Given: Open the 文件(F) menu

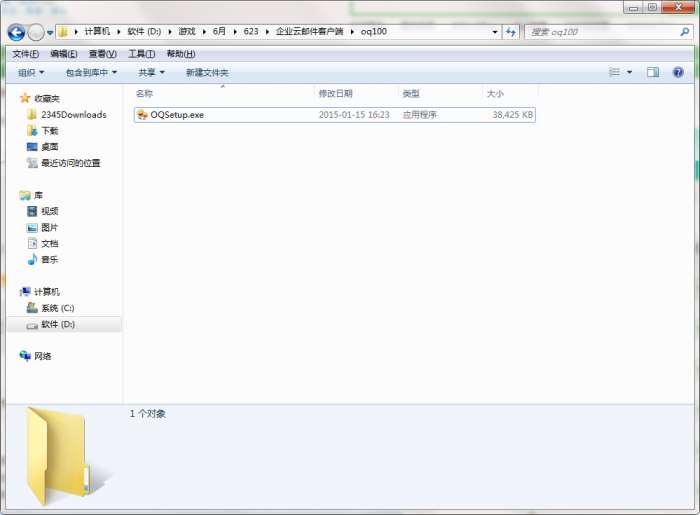Looking at the screenshot, I should 25,54.
